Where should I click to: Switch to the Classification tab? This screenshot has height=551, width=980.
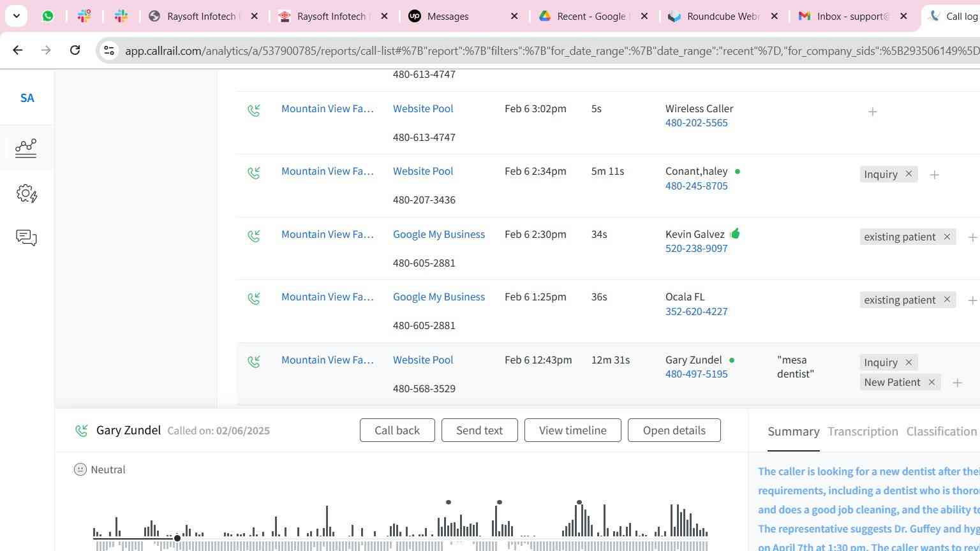(x=941, y=432)
